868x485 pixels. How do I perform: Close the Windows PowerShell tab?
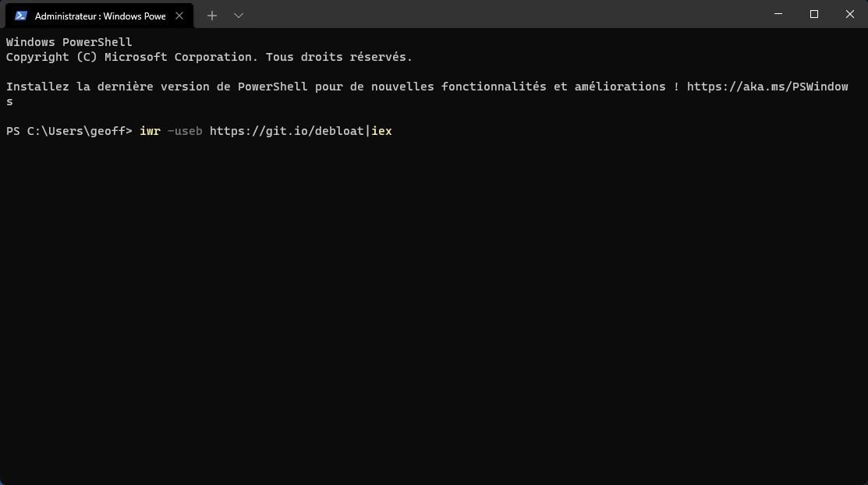pyautogui.click(x=179, y=16)
